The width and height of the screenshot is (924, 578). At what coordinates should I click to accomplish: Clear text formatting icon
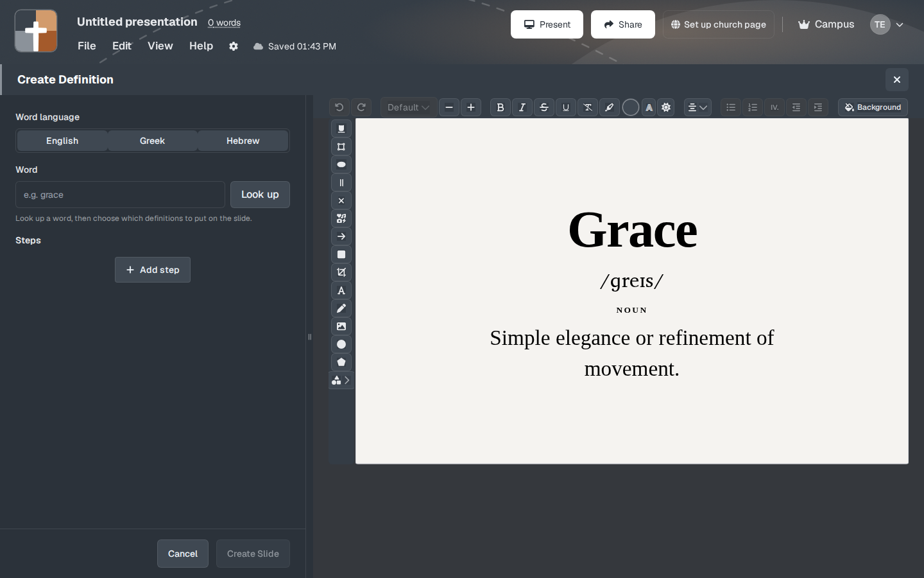588,107
